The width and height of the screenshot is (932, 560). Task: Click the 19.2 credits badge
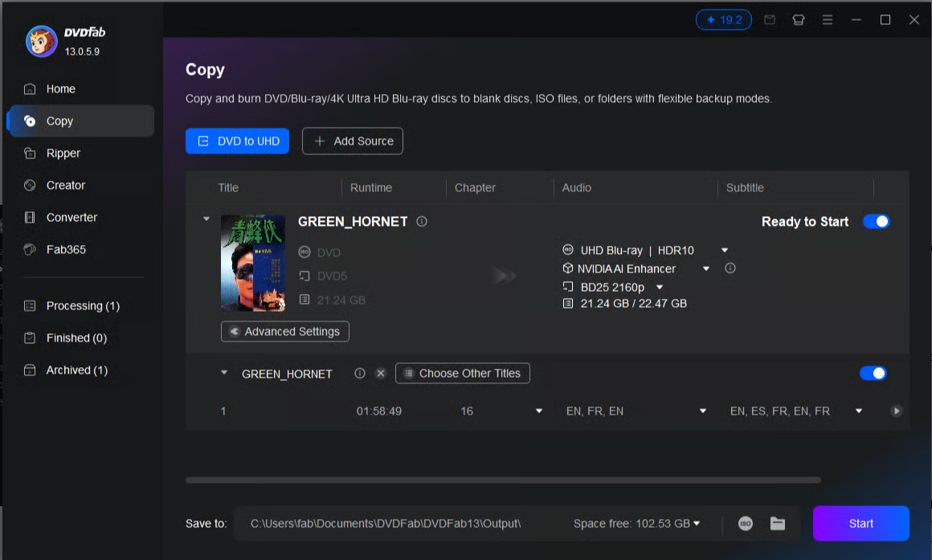pos(723,20)
